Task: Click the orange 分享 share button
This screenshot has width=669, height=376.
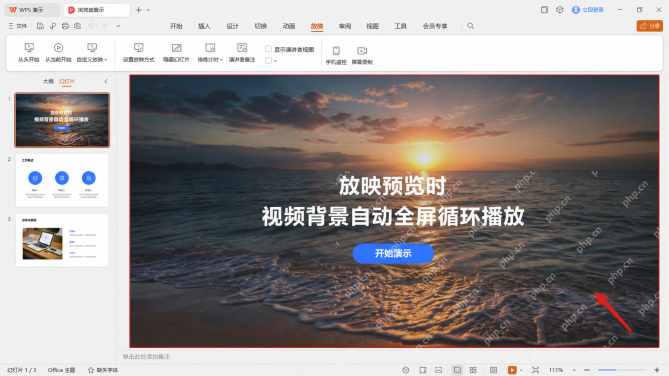Action: [x=650, y=26]
